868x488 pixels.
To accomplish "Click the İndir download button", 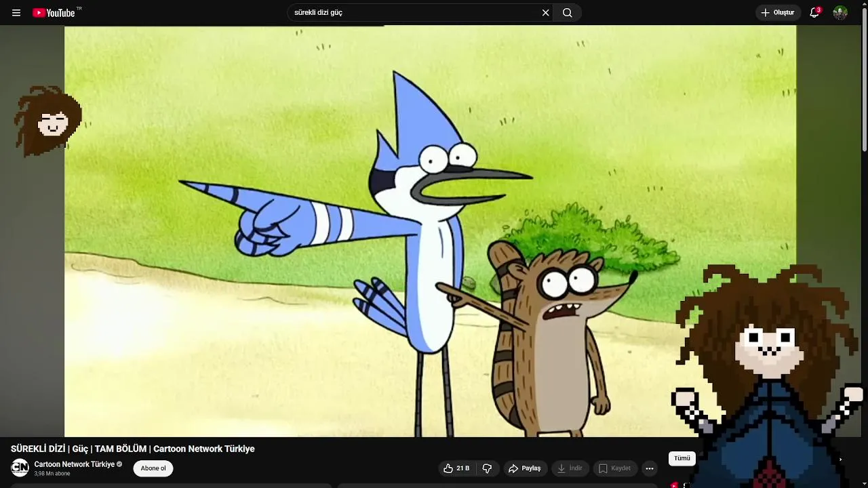I will tap(570, 468).
